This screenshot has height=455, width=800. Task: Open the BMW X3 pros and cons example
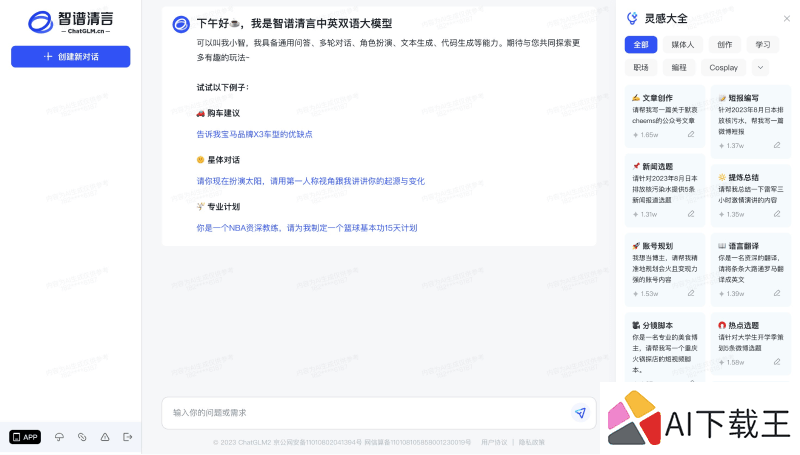point(255,134)
